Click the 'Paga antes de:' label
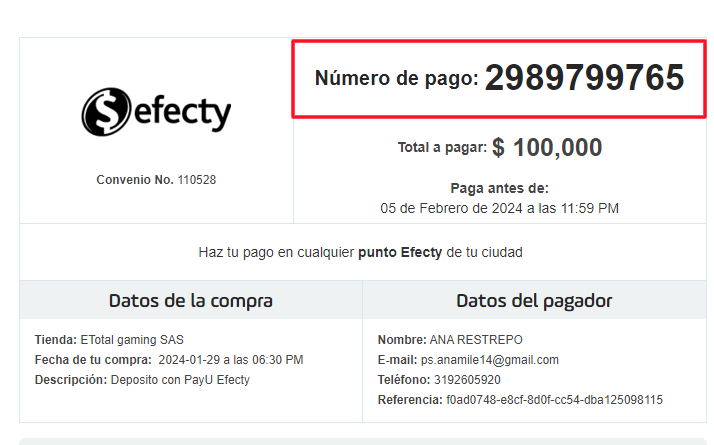The width and height of the screenshot is (714, 445). [x=500, y=188]
